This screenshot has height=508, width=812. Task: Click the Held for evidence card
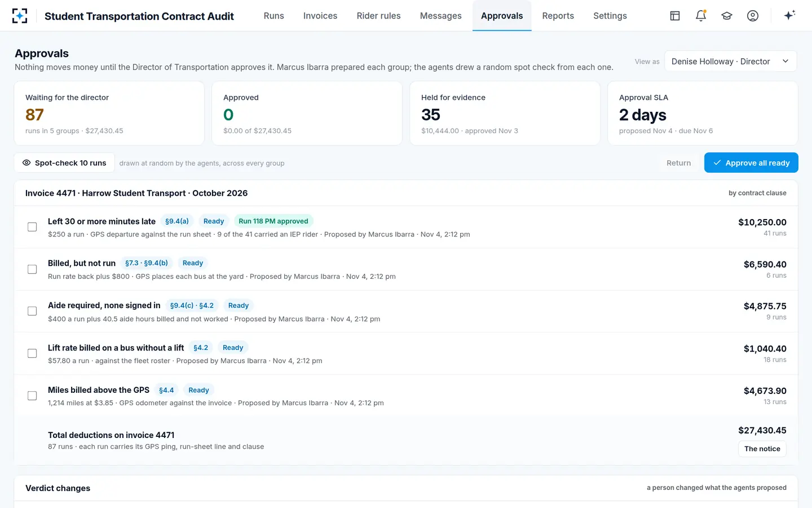tap(505, 113)
